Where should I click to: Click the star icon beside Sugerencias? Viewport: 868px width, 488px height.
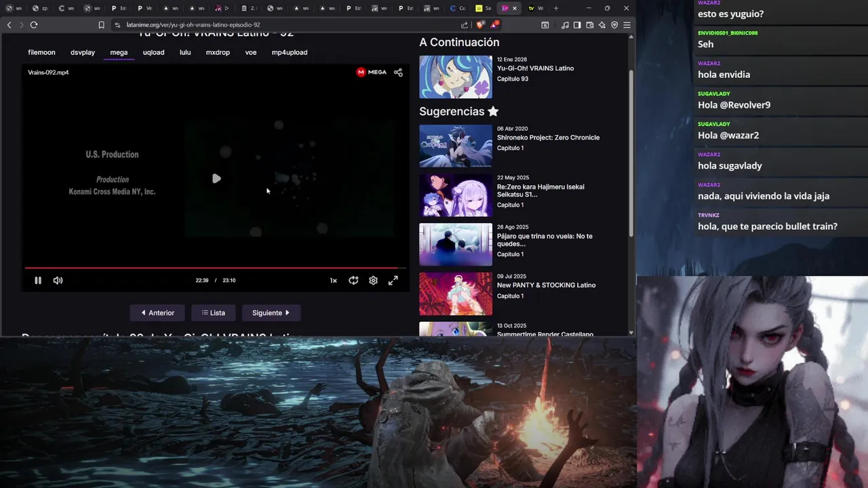[x=493, y=111]
